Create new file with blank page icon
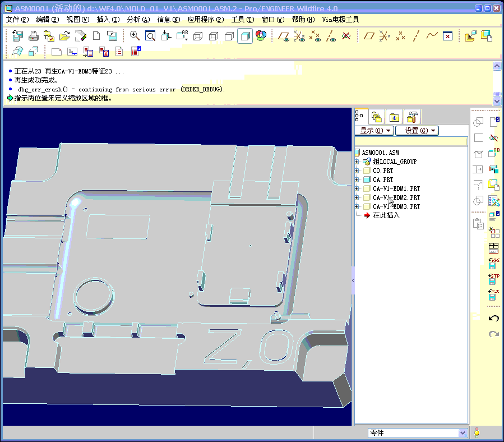504x442 pixels. point(96,36)
